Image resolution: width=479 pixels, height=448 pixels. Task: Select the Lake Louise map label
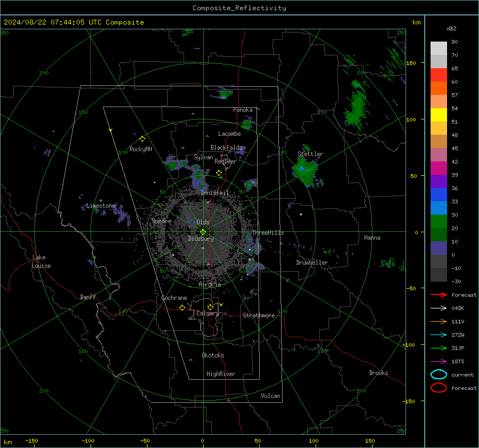coord(41,262)
